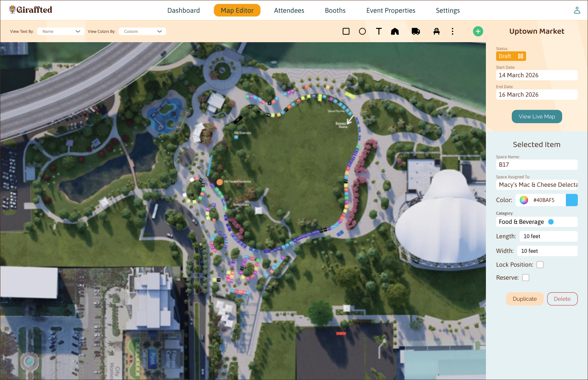Select the chair/seating tool
588x380 pixels.
437,31
